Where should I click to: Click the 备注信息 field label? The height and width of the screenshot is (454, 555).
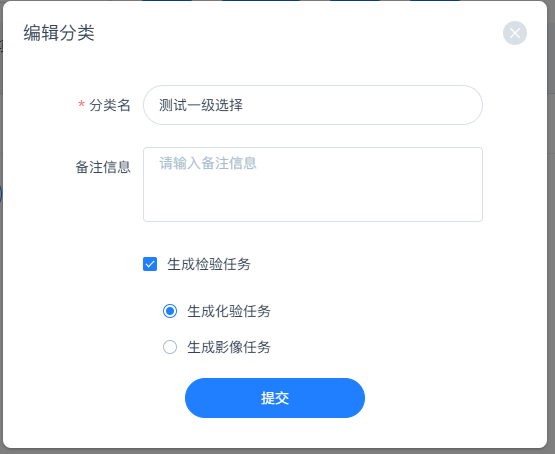pyautogui.click(x=103, y=167)
